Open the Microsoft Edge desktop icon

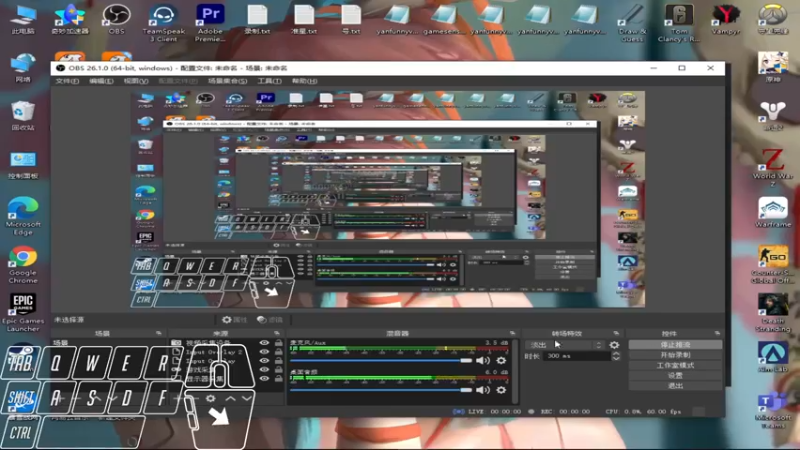click(22, 216)
